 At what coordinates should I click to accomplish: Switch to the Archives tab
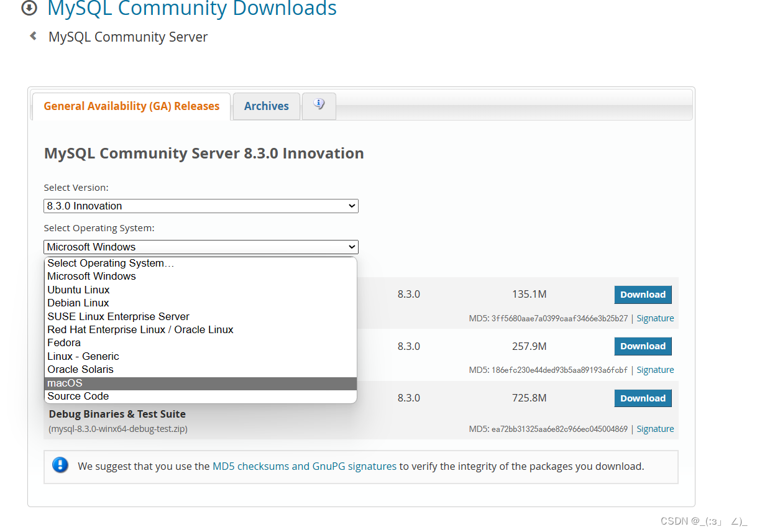tap(266, 106)
